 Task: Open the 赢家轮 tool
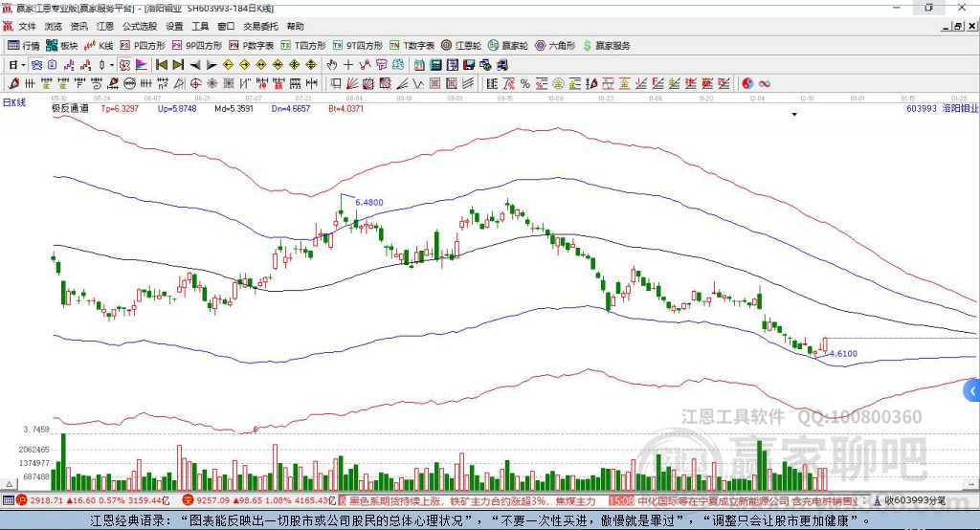tap(508, 46)
